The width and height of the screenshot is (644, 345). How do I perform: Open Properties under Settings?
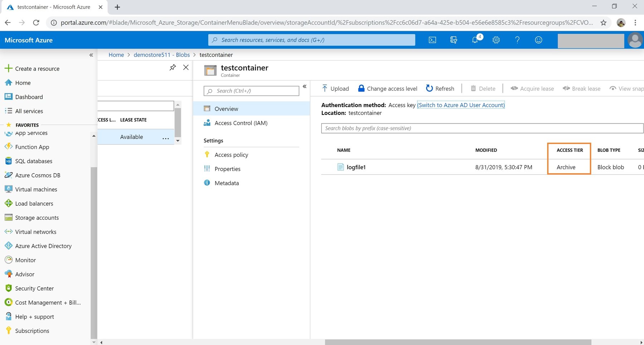[x=228, y=169]
